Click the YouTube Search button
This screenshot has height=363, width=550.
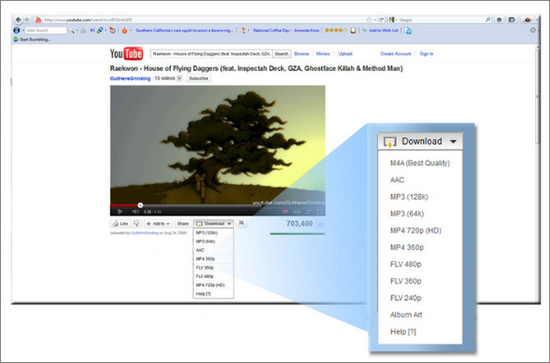coord(281,54)
